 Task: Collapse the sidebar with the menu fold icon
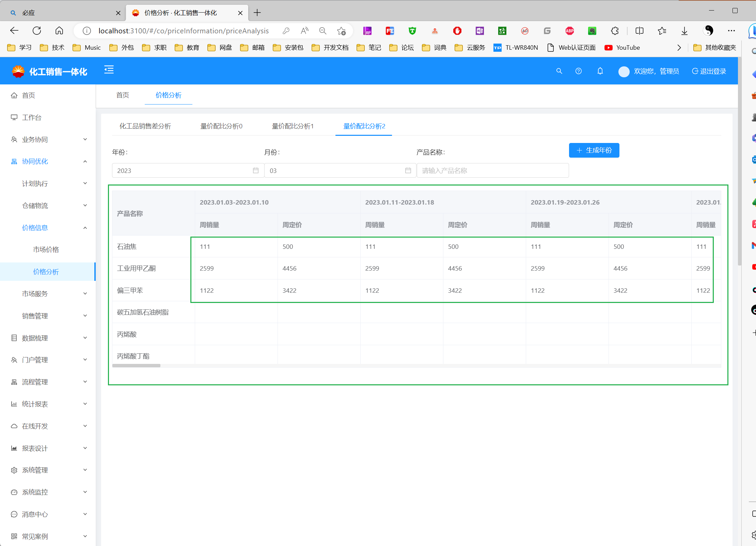click(x=109, y=70)
